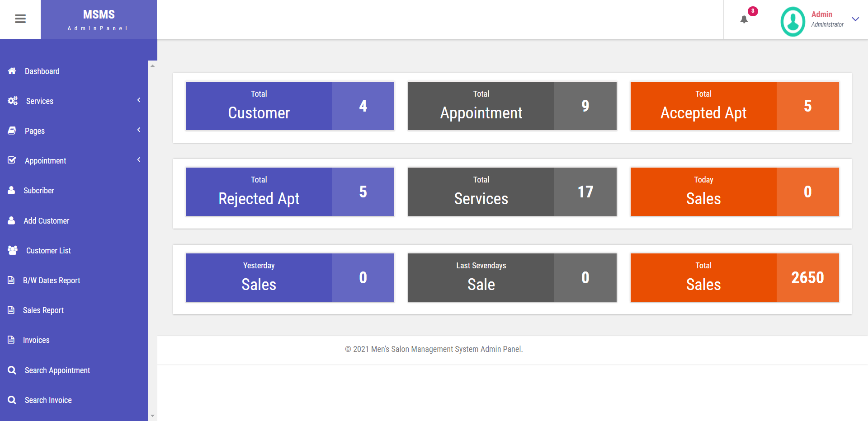Image resolution: width=868 pixels, height=421 pixels.
Task: Click the Customer List group icon
Action: pyautogui.click(x=13, y=250)
